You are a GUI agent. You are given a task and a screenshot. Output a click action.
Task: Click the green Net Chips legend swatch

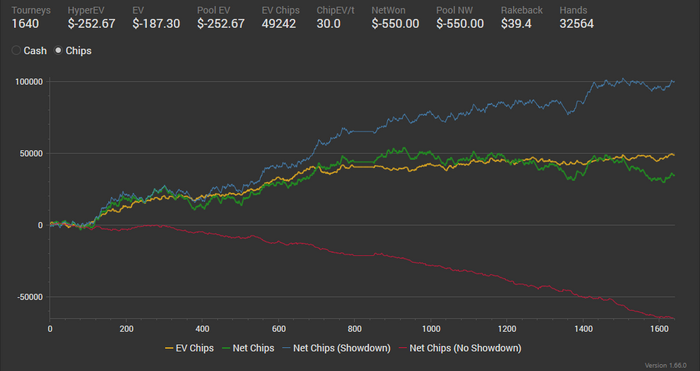point(226,348)
